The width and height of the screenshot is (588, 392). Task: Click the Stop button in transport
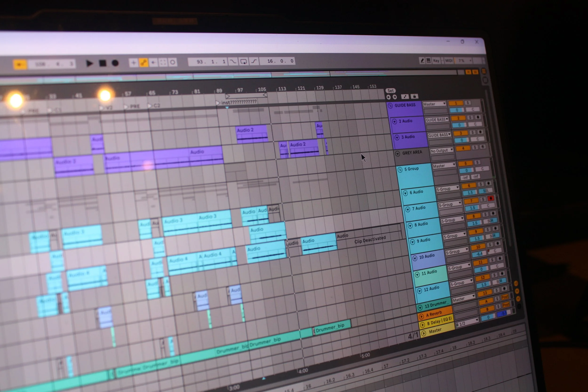[103, 63]
